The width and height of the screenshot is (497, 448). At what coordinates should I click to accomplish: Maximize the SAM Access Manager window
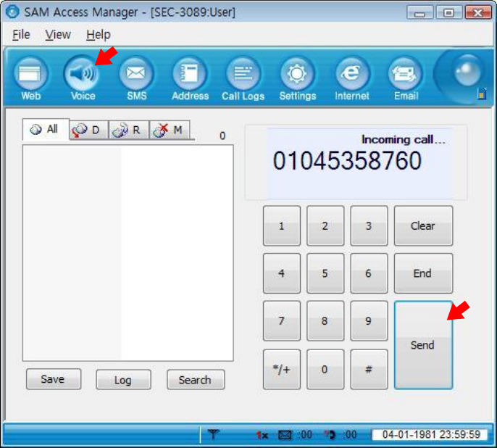(448, 12)
